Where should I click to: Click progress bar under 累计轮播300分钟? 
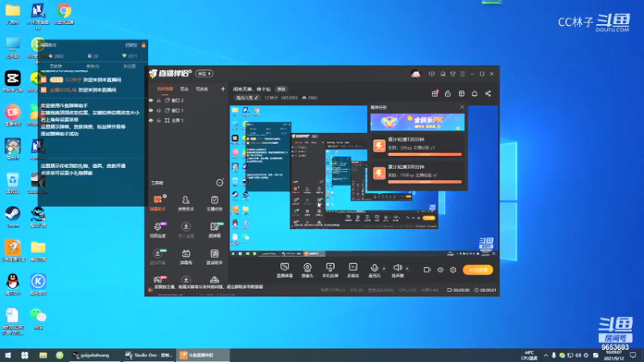click(x=425, y=182)
